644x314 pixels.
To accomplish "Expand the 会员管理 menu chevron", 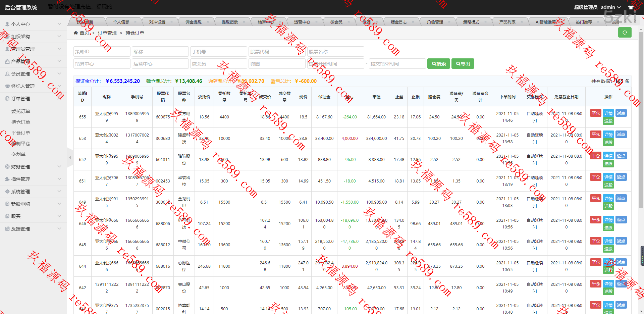I will (59, 74).
